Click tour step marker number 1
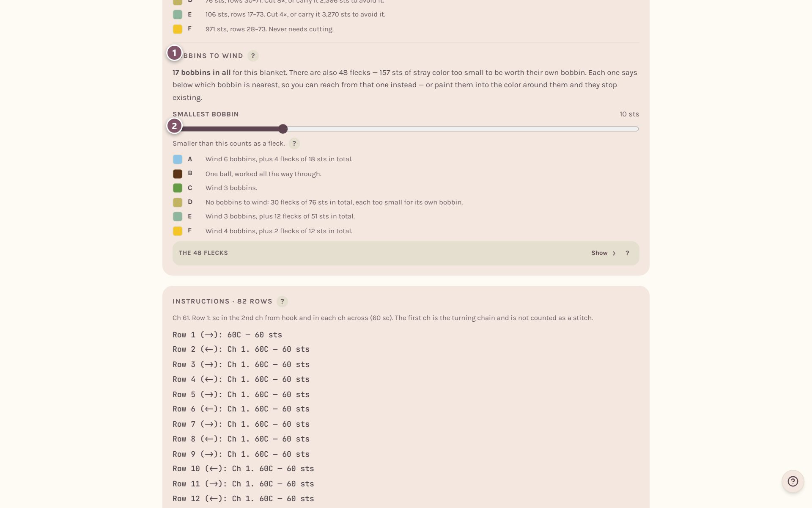This screenshot has width=812, height=508. tap(174, 53)
